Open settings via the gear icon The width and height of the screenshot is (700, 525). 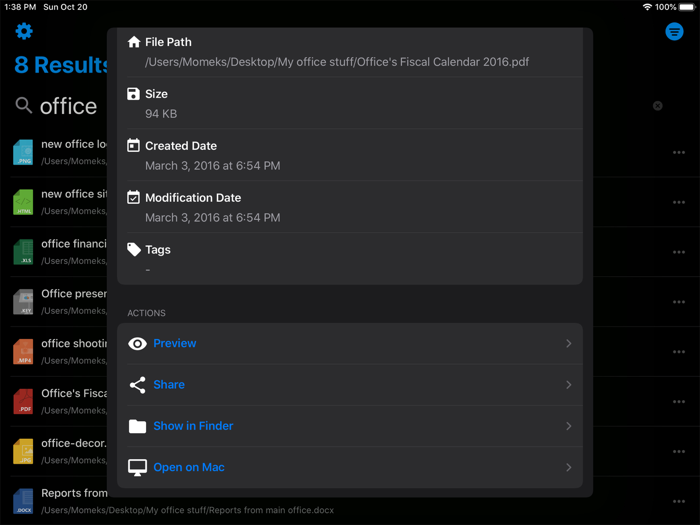24,31
